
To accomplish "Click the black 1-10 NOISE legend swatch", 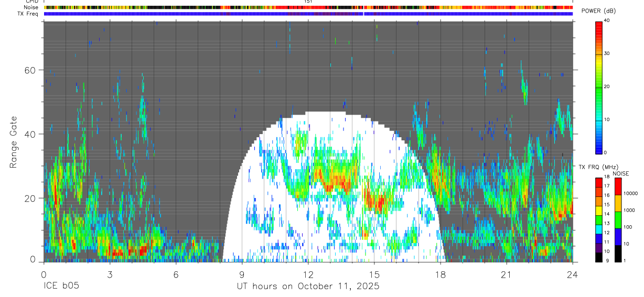I will click(x=617, y=254).
